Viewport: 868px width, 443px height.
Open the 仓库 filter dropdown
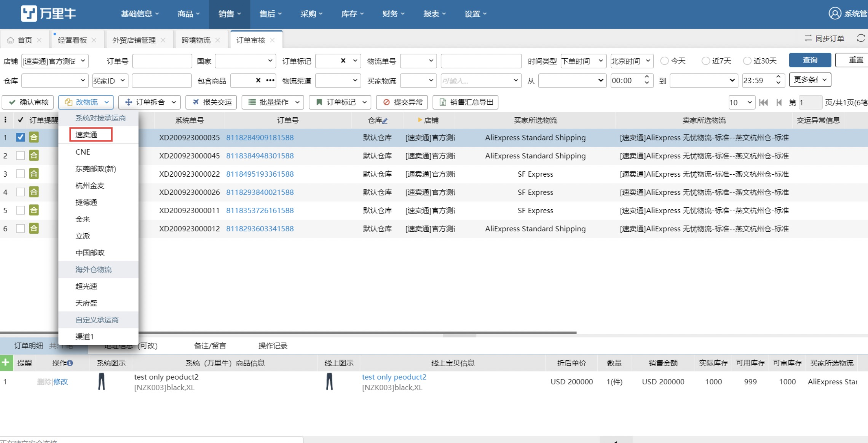pyautogui.click(x=55, y=81)
